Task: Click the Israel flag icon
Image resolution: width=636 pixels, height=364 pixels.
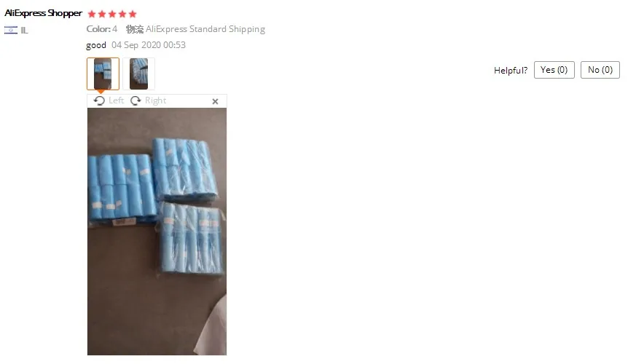Action: (x=11, y=30)
